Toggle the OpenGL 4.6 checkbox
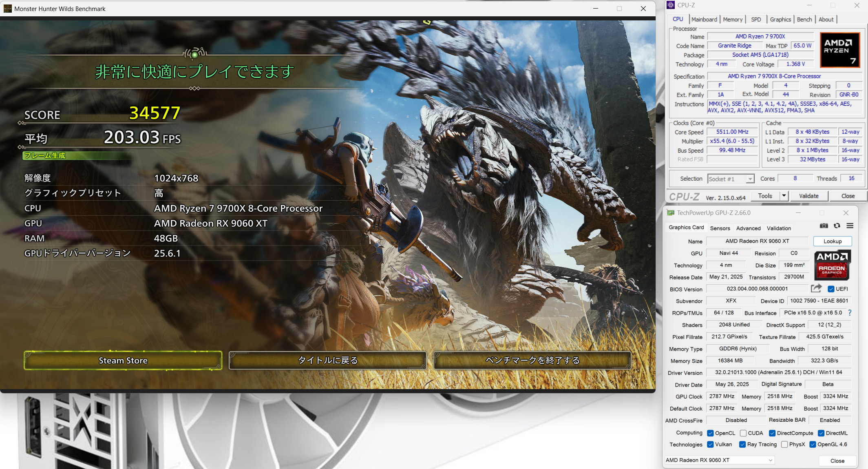The width and height of the screenshot is (868, 469). pyautogui.click(x=813, y=445)
